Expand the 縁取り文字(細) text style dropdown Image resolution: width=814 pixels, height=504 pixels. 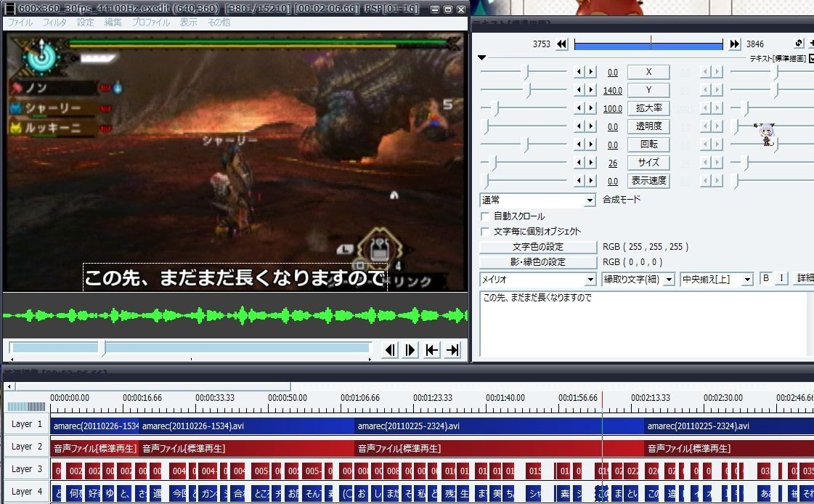638,280
